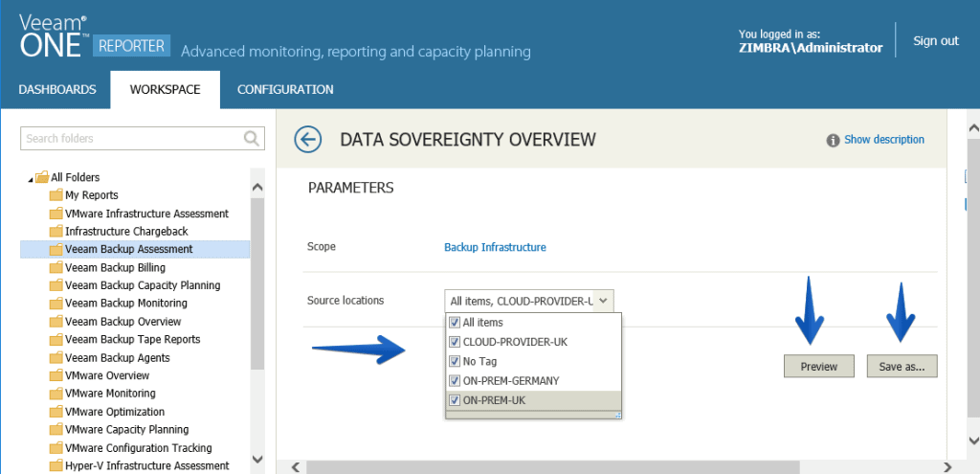Click the Veeam Backup Agents folder icon

tap(56, 358)
